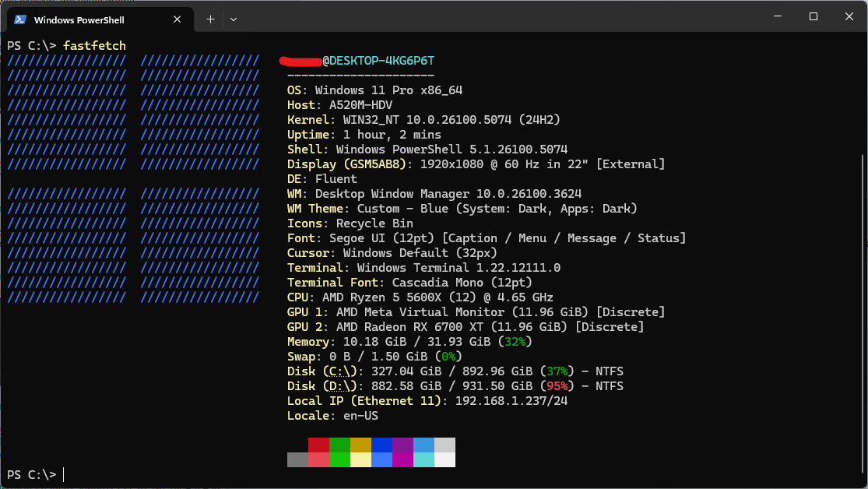This screenshot has width=868, height=489.
Task: Click the red color block in top row
Action: 319,445
